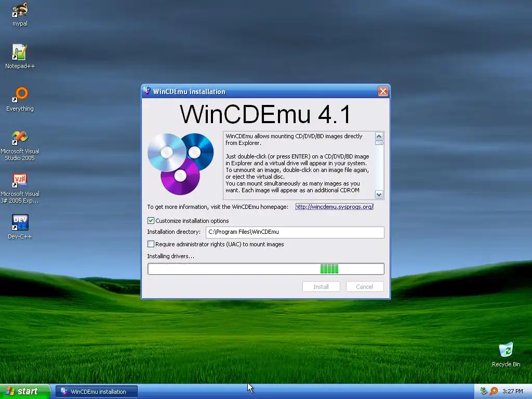Click the 3:27 PM system clock
This screenshot has width=532, height=399.
tap(513, 391)
